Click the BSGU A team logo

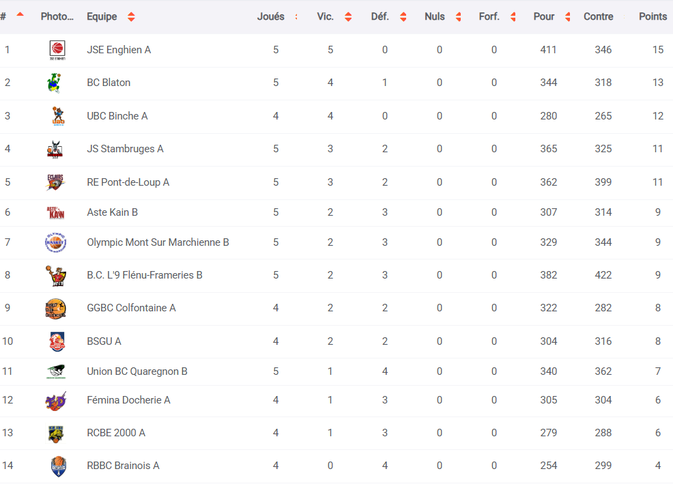(x=57, y=342)
